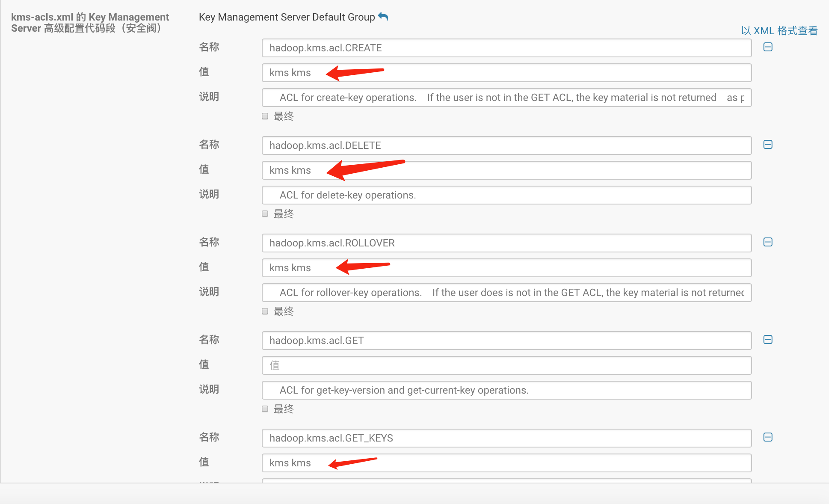Screen dimensions: 829x504
Task: Check 最终 under the ROLLOVER ACL
Action: 265,311
